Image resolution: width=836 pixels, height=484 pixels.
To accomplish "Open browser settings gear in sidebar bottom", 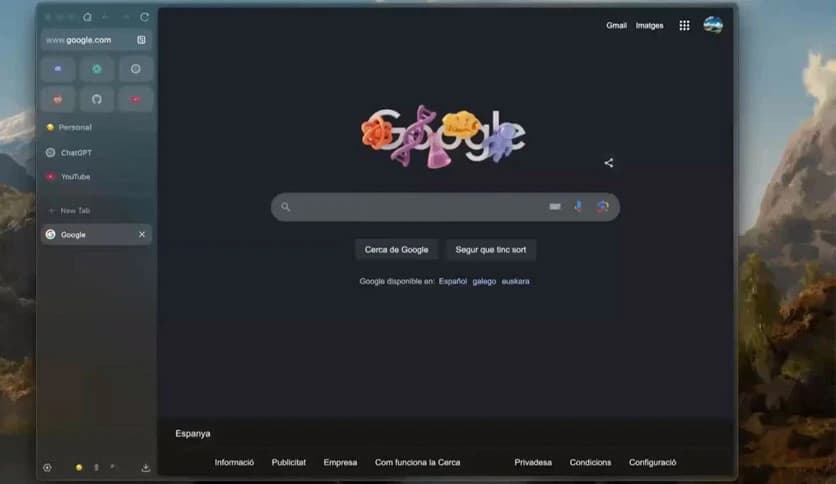I will tap(47, 467).
